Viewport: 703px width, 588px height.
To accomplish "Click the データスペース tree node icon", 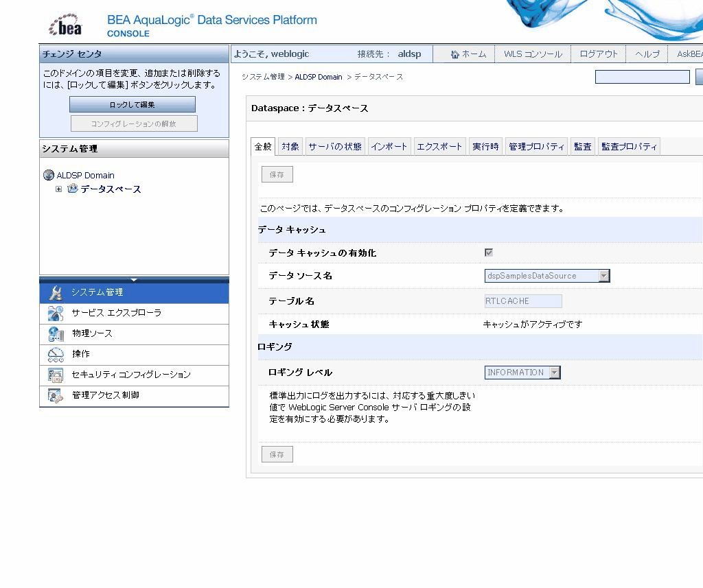I will click(x=73, y=189).
